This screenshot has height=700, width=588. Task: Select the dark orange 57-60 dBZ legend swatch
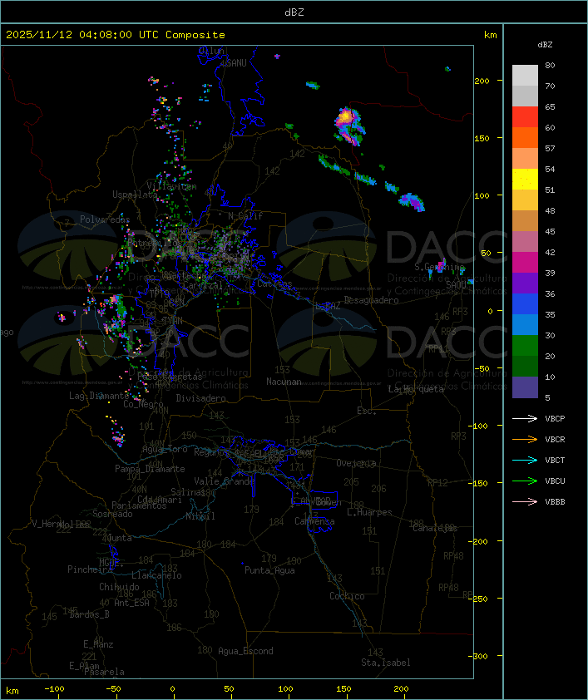click(x=525, y=137)
